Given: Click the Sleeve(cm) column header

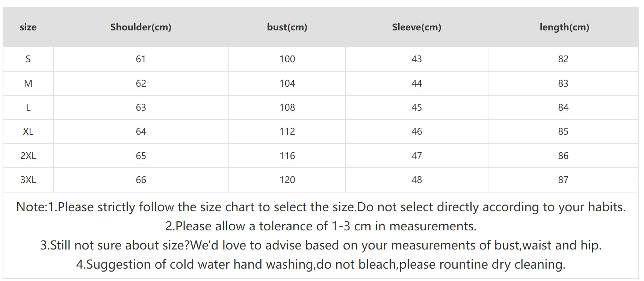Looking at the screenshot, I should [416, 27].
